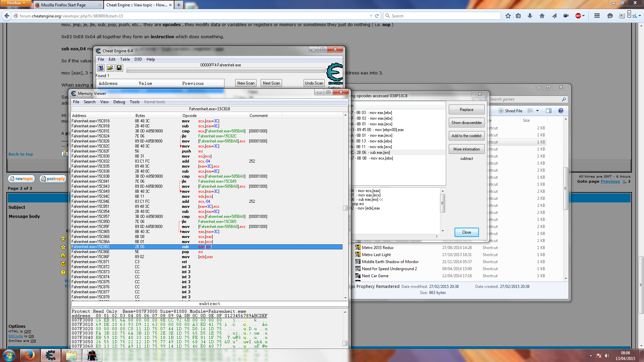Viewport: 644px width, 362px height.
Task: Click the Close button in opcodes window
Action: coord(467,232)
